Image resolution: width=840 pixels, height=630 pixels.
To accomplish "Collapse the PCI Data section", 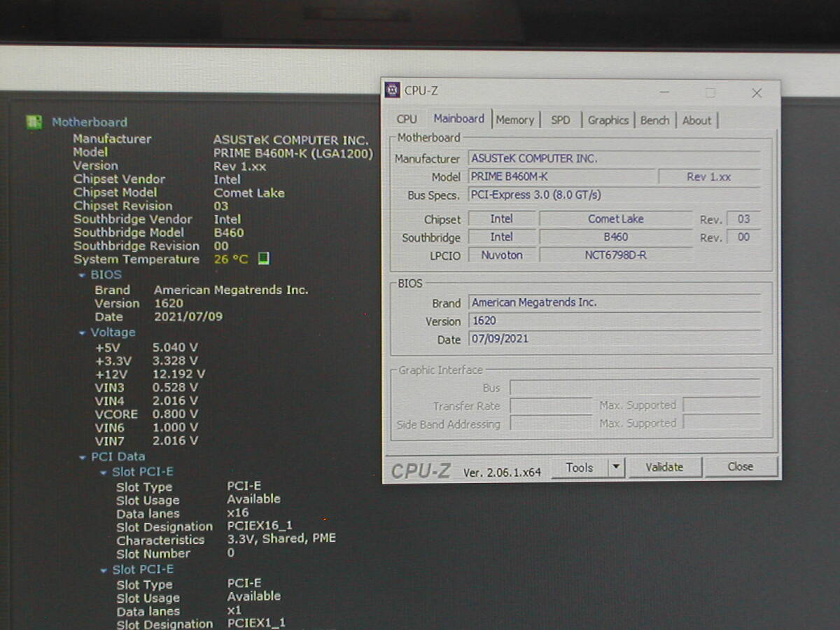I will 83,458.
